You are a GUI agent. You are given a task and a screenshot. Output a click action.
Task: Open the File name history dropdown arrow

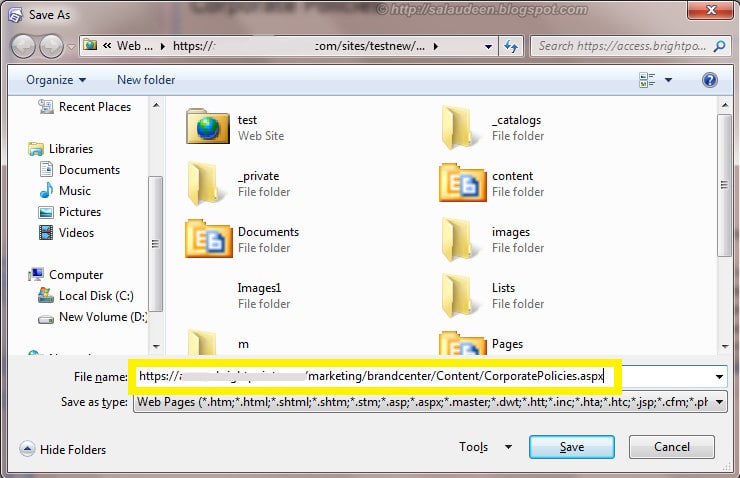(719, 377)
